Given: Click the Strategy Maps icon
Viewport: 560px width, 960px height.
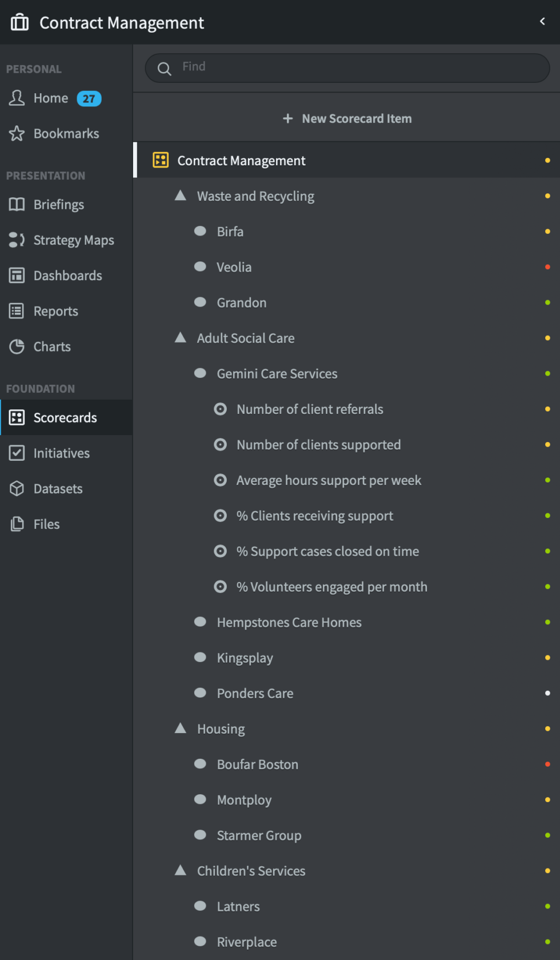Looking at the screenshot, I should (x=17, y=240).
